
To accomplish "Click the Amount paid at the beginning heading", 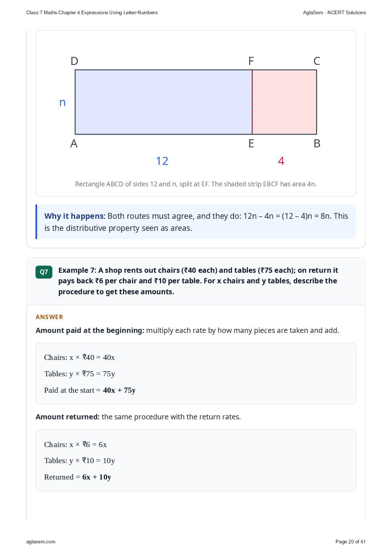I will 90,330.
